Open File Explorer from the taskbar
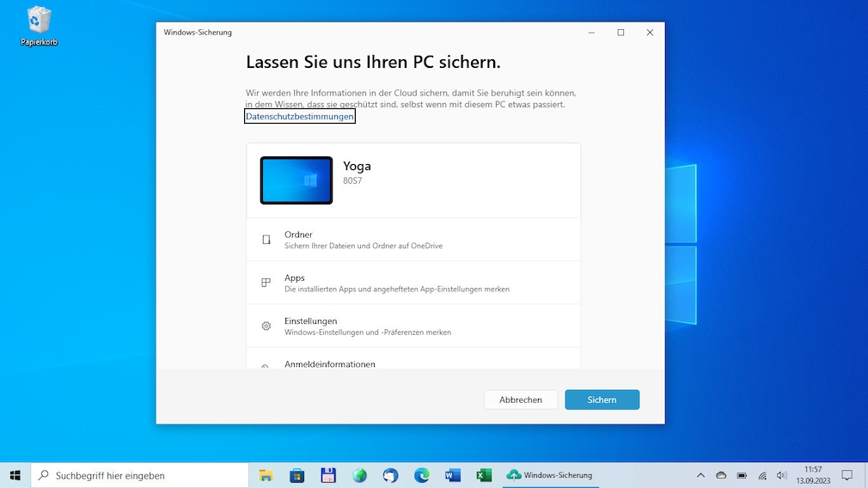868x488 pixels. coord(266,475)
